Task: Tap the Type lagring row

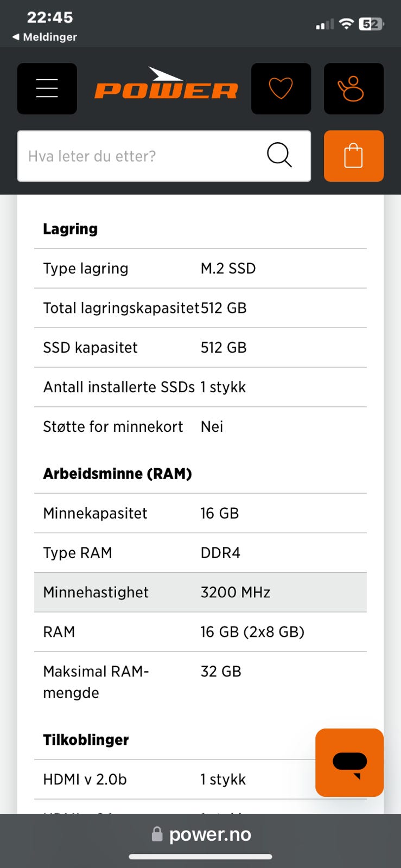Action: click(200, 269)
